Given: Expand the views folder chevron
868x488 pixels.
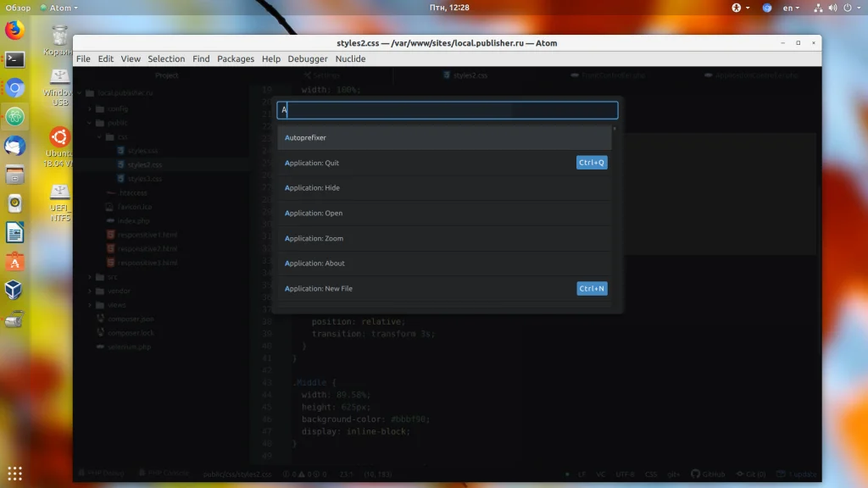Looking at the screenshot, I should point(90,305).
